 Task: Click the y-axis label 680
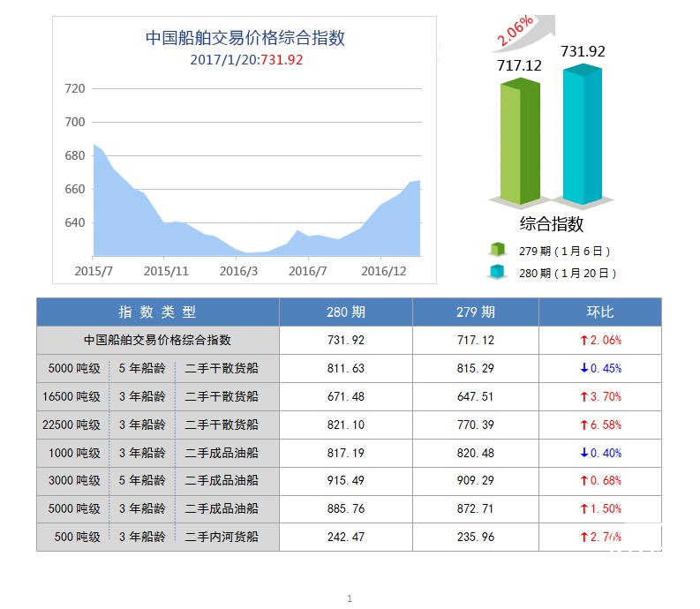tap(74, 155)
